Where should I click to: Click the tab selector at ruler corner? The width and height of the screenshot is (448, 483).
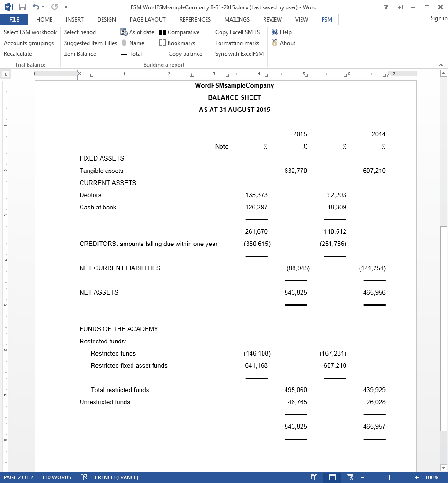click(6, 74)
